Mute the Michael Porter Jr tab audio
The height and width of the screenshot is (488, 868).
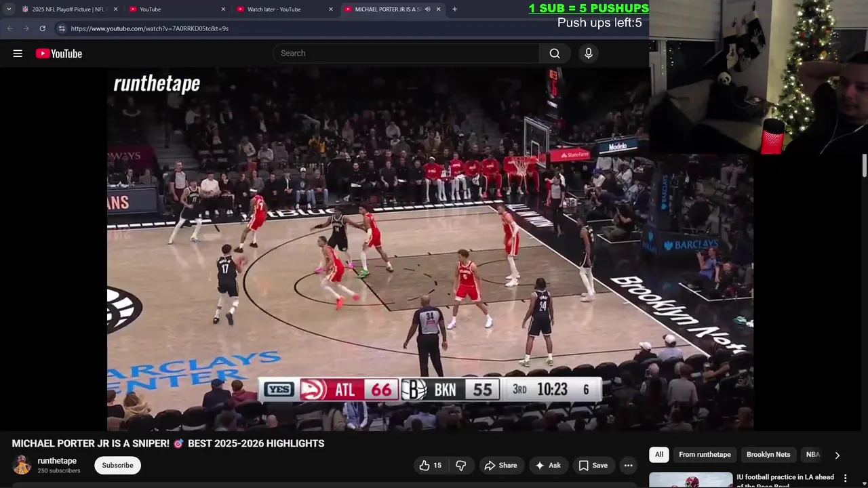[x=427, y=9]
